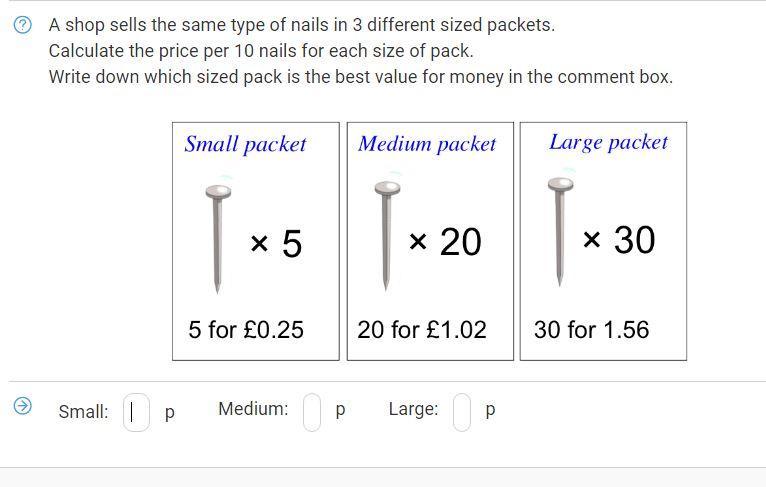
Task: Click the "Medium packet" heading
Action: pos(427,144)
